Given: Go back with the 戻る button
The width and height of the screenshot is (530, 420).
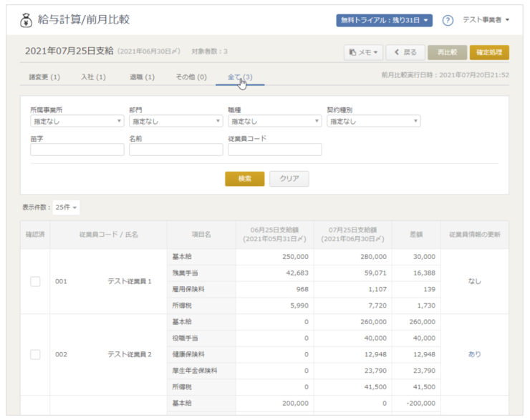Looking at the screenshot, I should 405,52.
